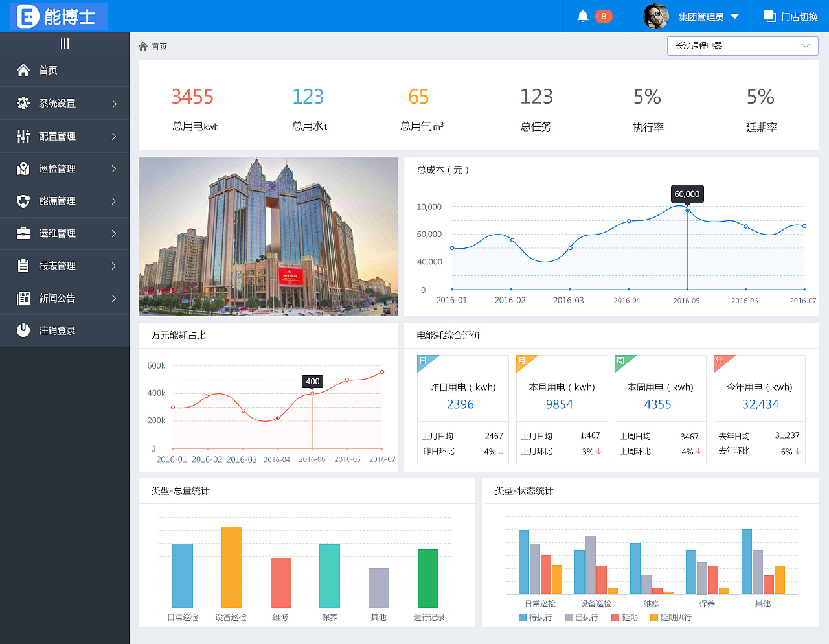Click the 集团管理员 username

pos(701,17)
